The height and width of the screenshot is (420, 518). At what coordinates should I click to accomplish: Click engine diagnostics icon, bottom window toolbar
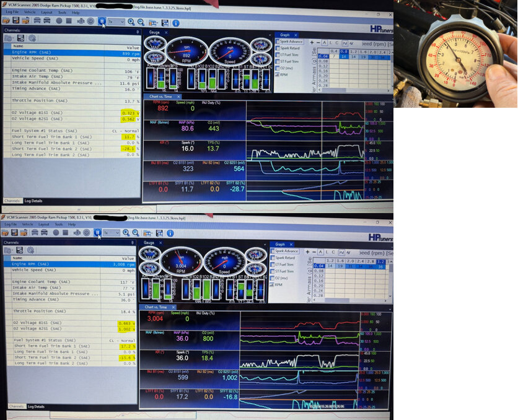pyautogui.click(x=77, y=233)
